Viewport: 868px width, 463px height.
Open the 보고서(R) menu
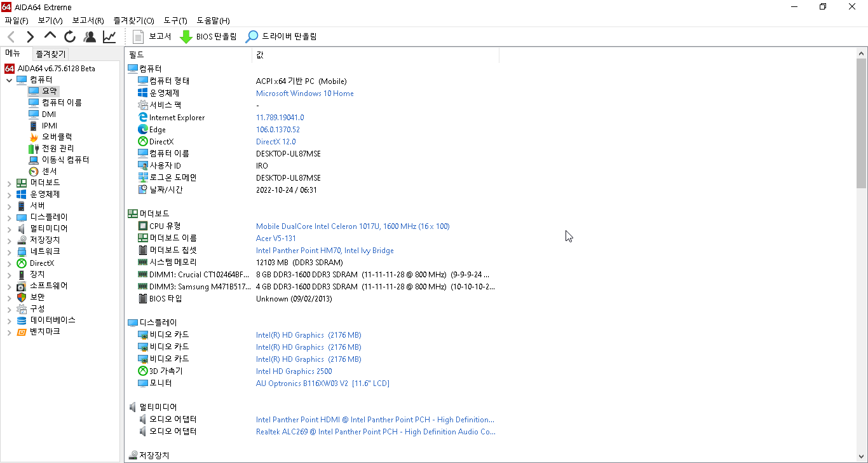(88, 21)
